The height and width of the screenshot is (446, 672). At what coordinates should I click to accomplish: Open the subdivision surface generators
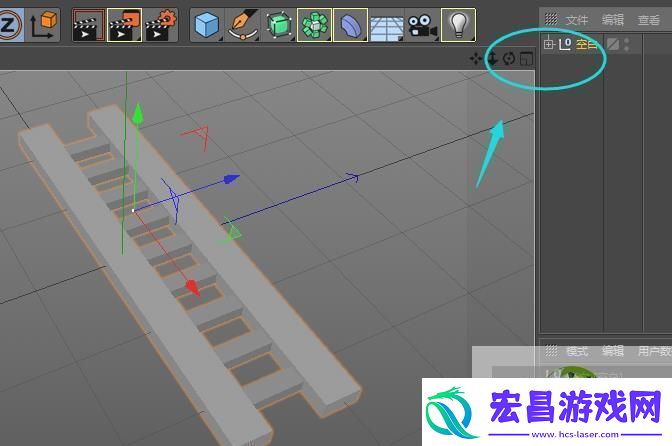pyautogui.click(x=279, y=25)
